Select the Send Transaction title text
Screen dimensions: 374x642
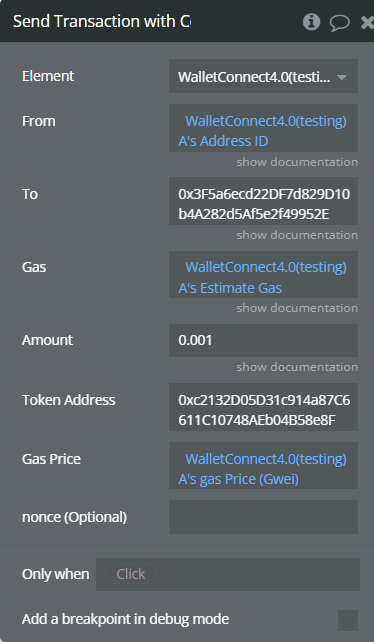[x=102, y=21]
